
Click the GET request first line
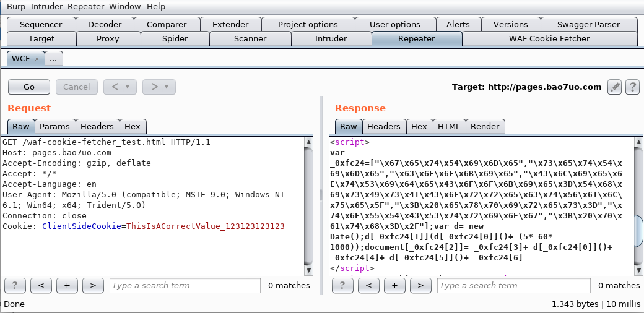coord(107,142)
